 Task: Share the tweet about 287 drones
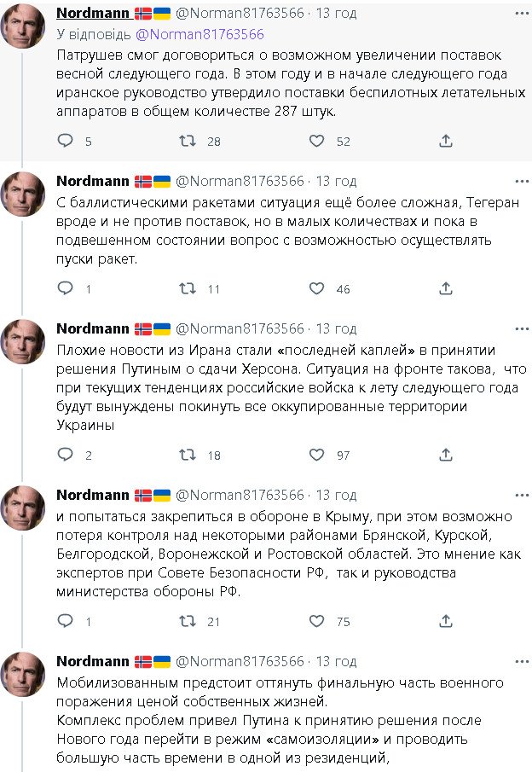pos(445,141)
